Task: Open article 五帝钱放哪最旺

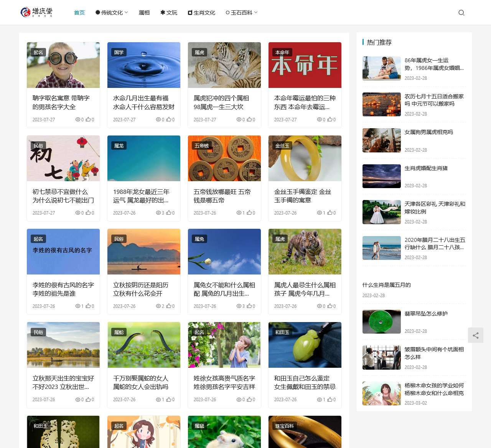Action: click(222, 196)
